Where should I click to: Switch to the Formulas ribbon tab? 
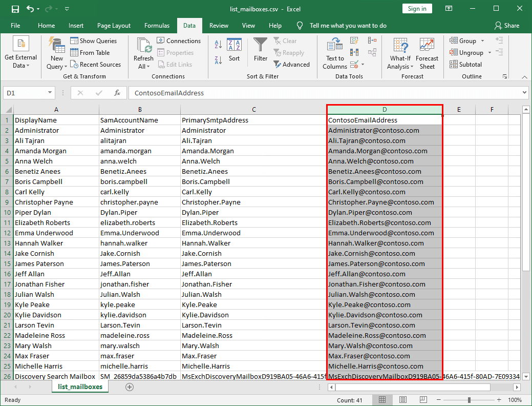click(x=157, y=25)
